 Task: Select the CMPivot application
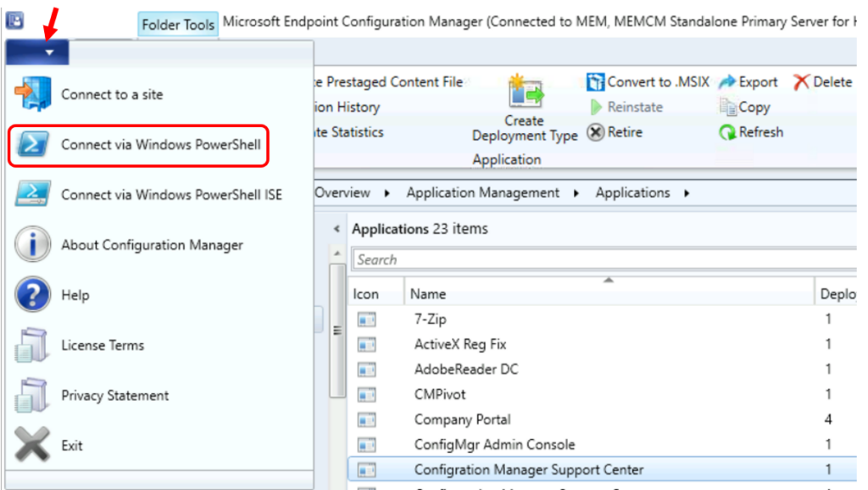(x=603, y=395)
